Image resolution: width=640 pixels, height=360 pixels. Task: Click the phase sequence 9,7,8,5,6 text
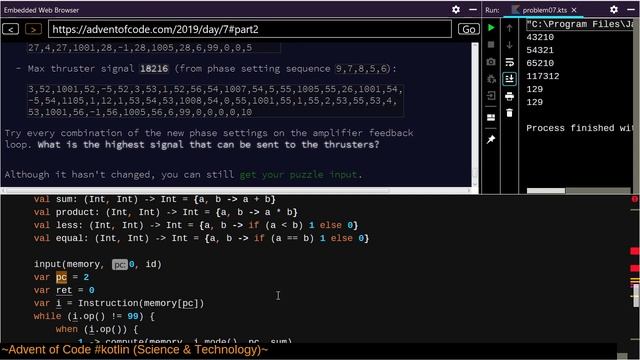[362, 69]
